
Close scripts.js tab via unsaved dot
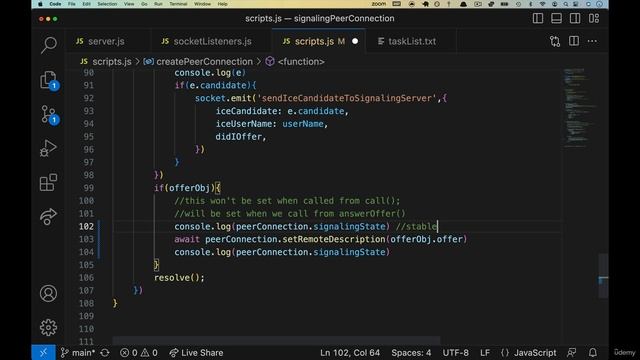click(355, 41)
